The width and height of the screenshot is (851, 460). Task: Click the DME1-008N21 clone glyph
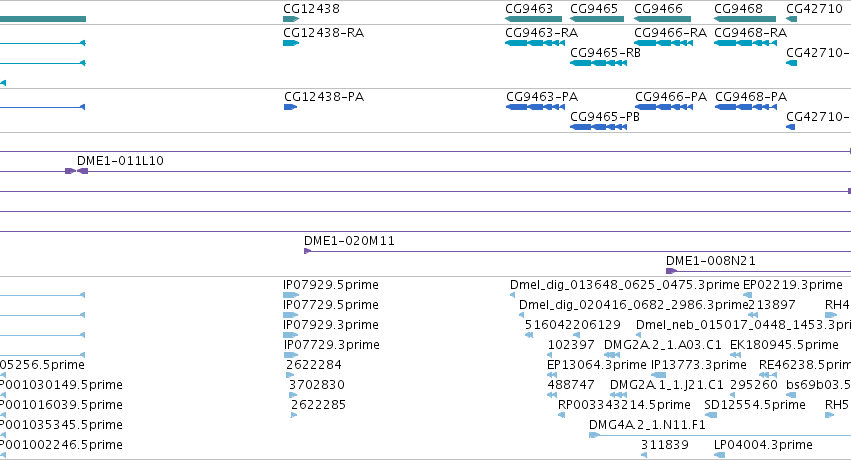(671, 271)
